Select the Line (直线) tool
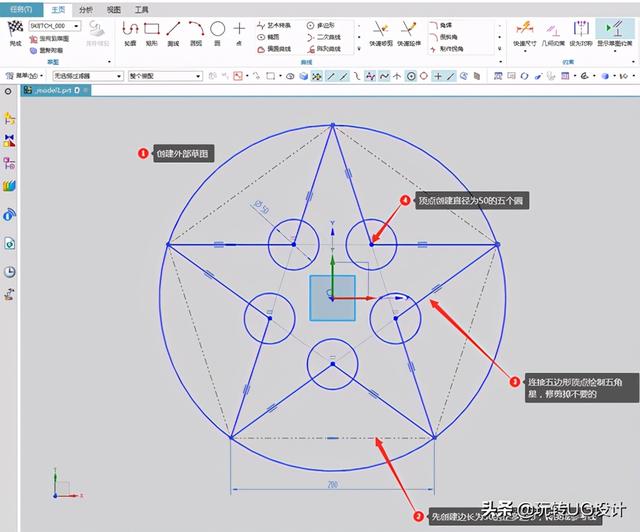The image size is (640, 532). pyautogui.click(x=173, y=33)
